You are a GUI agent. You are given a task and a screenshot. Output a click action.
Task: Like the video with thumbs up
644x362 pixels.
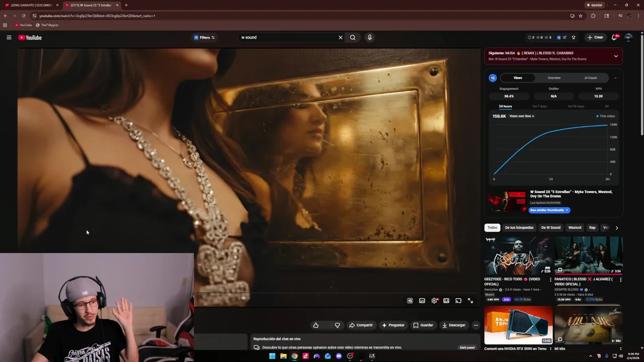pos(316,325)
